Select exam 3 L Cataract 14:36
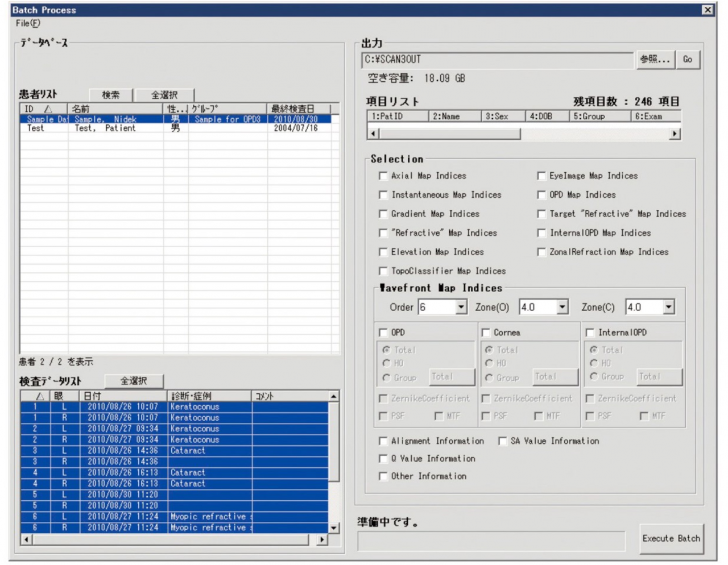This screenshot has height=565, width=728. click(x=174, y=451)
